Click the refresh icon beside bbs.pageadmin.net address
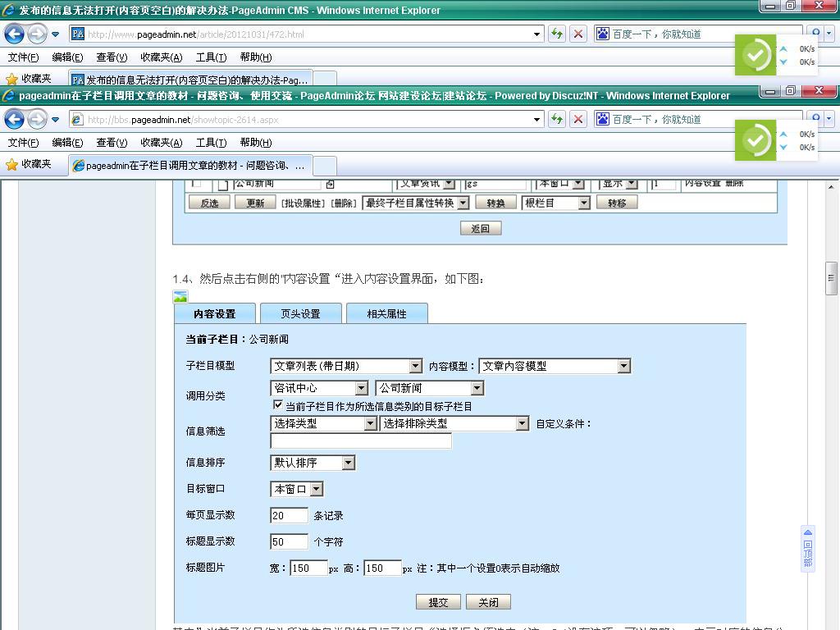The image size is (840, 630). click(557, 119)
